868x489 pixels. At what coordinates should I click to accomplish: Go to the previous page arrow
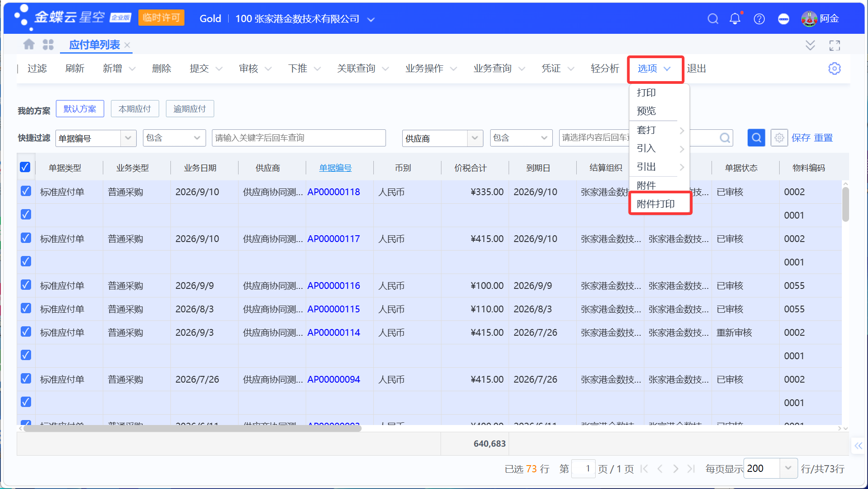(x=660, y=469)
